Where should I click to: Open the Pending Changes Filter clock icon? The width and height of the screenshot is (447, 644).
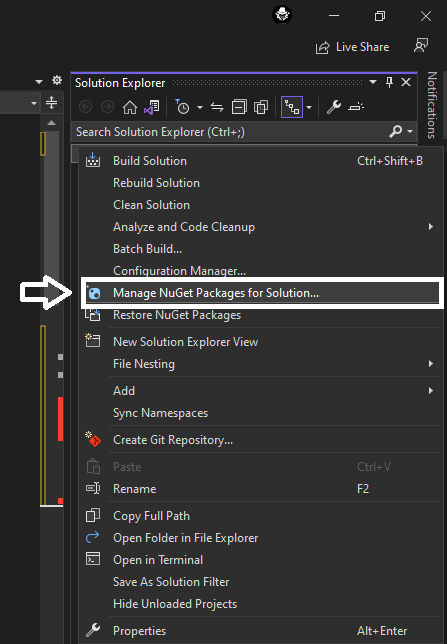coord(182,107)
